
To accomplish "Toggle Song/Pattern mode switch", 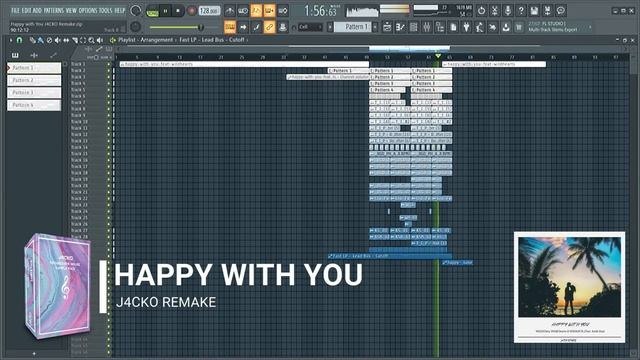I will [x=152, y=11].
